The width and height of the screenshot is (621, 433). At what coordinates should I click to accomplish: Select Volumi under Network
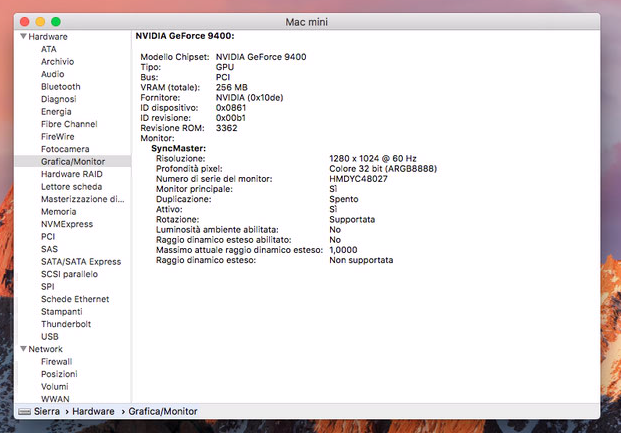pos(55,387)
